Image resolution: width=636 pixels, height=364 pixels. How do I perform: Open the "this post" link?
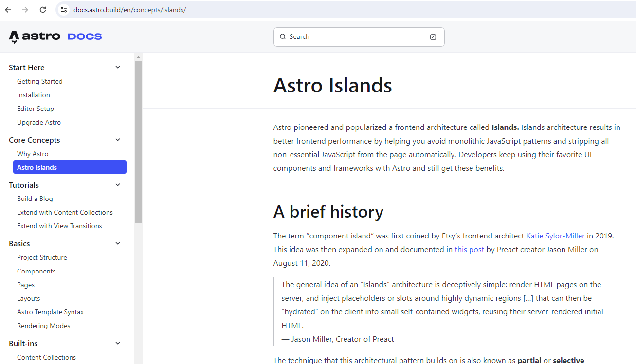[469, 249]
